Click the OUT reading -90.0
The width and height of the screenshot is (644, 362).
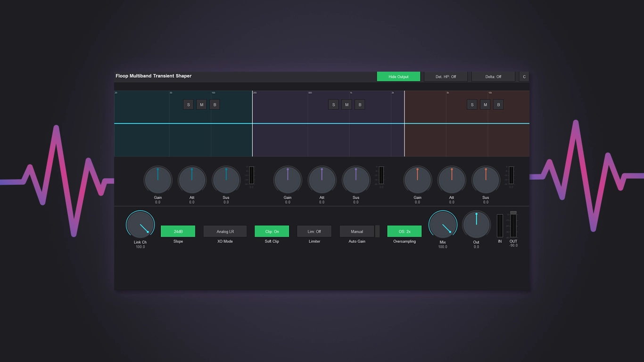[x=513, y=246]
